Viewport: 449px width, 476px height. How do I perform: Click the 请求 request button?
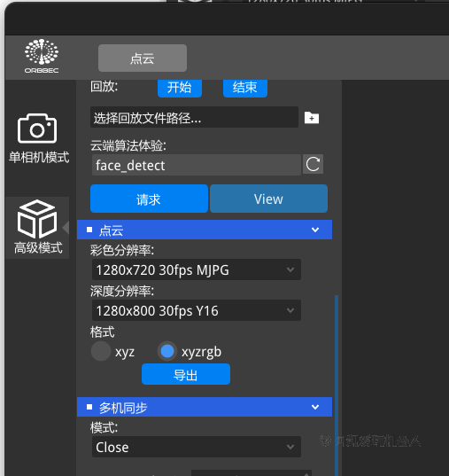click(149, 199)
